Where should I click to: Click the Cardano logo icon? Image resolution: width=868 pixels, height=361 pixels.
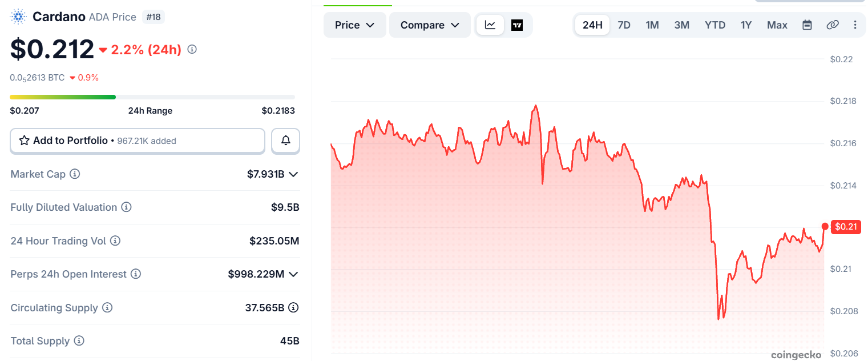(x=19, y=17)
